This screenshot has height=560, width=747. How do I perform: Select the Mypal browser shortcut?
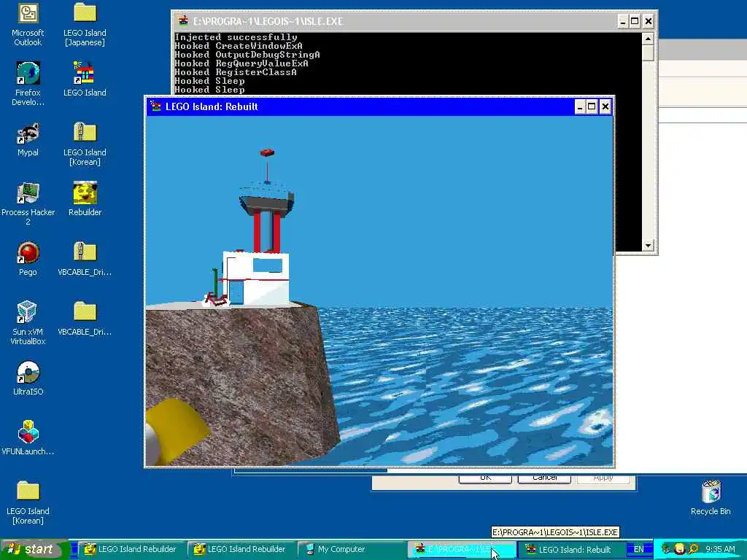click(28, 139)
